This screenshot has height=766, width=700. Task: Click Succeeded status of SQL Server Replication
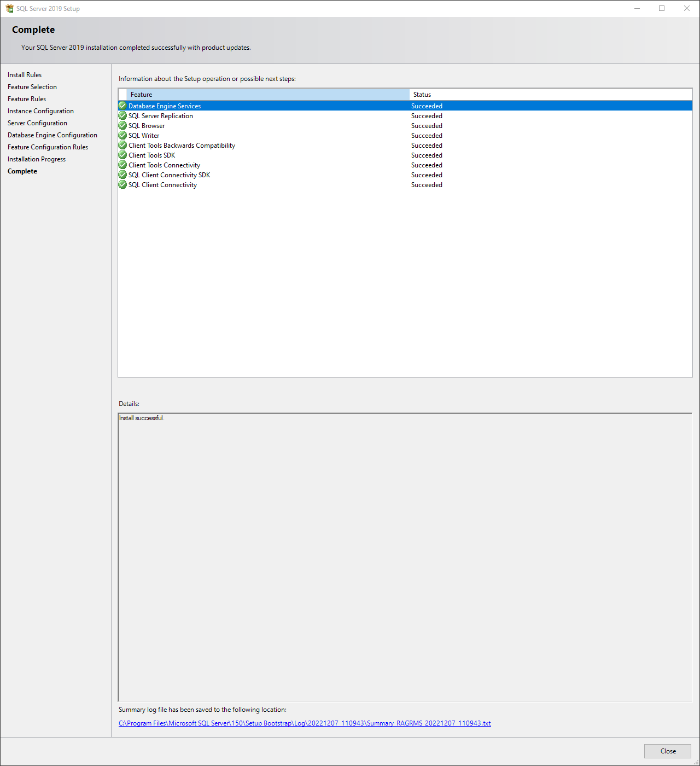point(427,116)
